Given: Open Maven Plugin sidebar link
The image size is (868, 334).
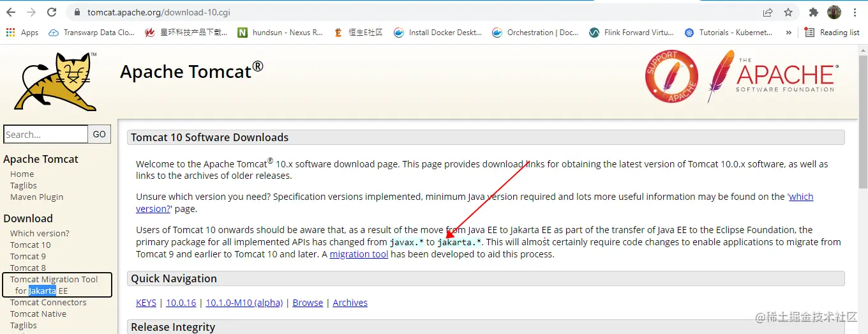Looking at the screenshot, I should pyautogui.click(x=37, y=197).
